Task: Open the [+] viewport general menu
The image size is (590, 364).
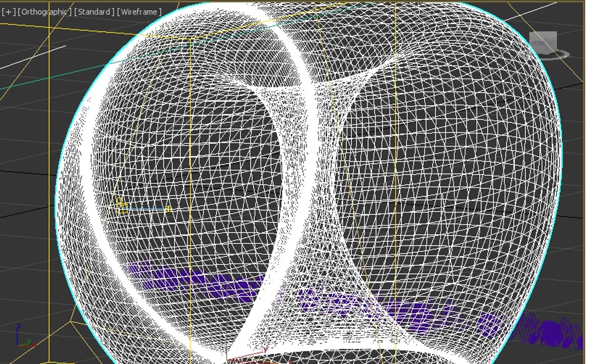Action: (9, 12)
